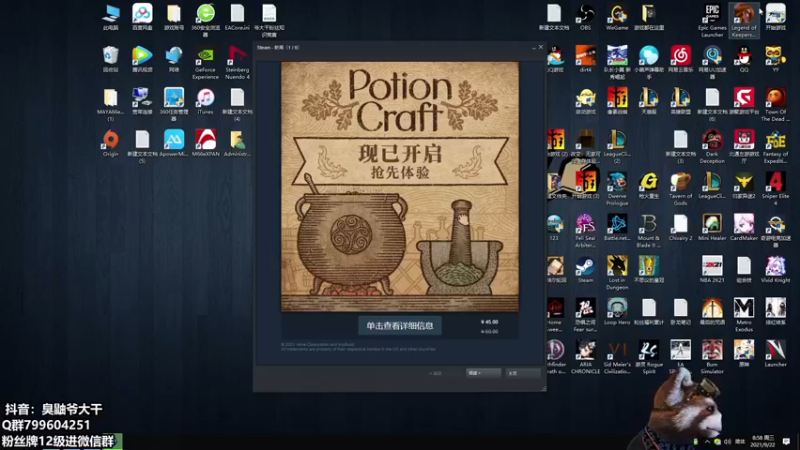
Task: Launch the Dark Deception shortcut
Action: point(712,146)
